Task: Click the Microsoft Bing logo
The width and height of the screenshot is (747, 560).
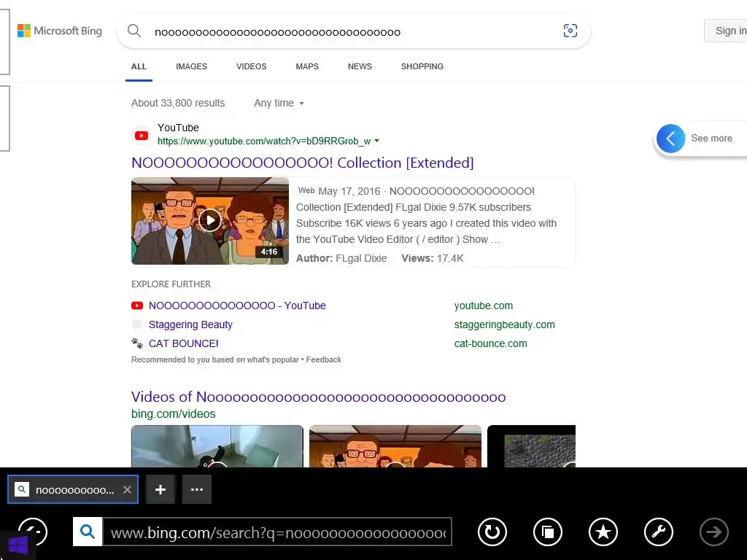Action: (60, 31)
